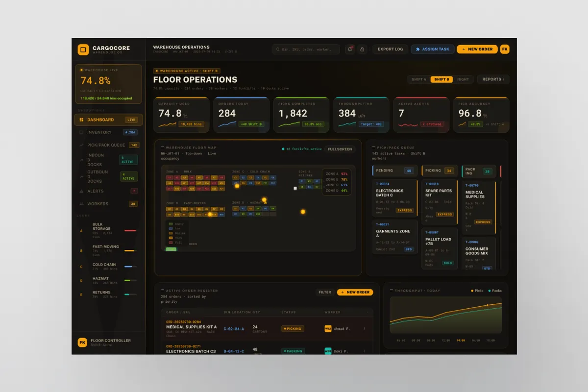The image size is (588, 392).
Task: Go to Inventory section
Action: click(108, 132)
